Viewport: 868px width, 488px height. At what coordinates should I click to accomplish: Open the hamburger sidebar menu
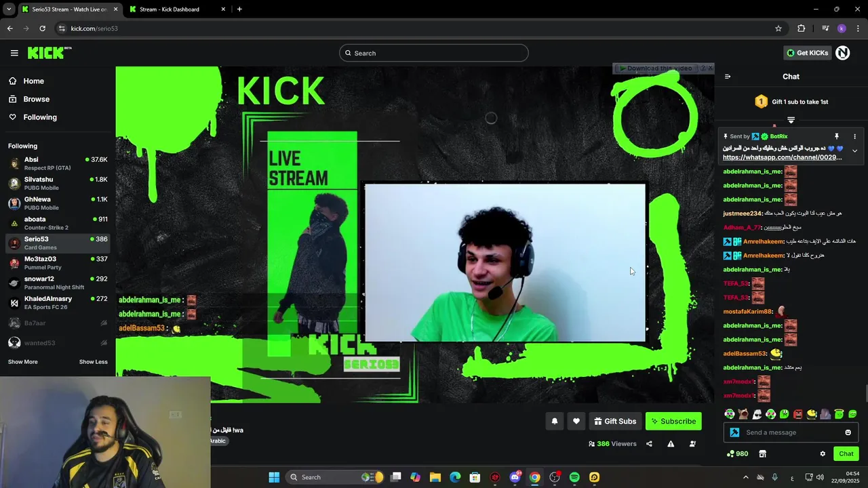tap(14, 53)
